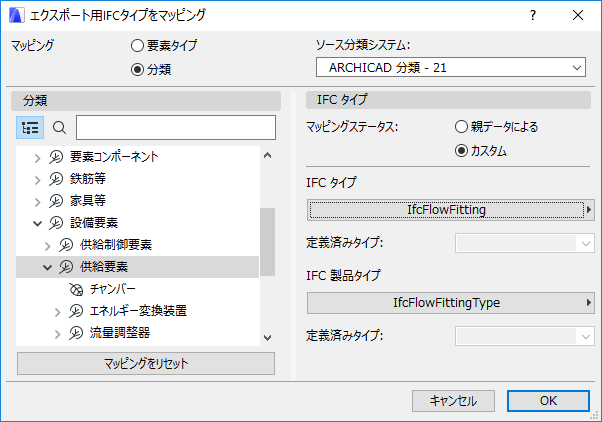Click the キャンセル button
This screenshot has height=422, width=602.
coord(453,400)
